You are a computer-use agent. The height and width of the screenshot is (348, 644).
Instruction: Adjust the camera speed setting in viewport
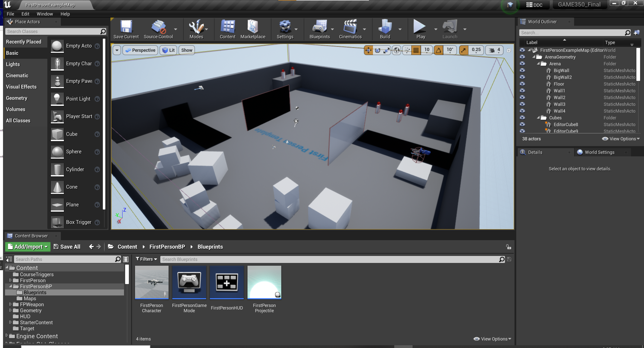495,50
